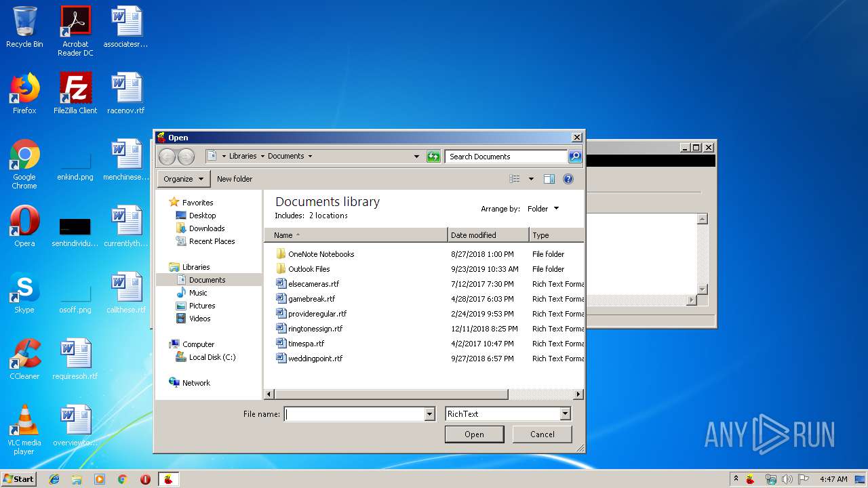
Task: Click the '2 locations' link
Action: 328,216
